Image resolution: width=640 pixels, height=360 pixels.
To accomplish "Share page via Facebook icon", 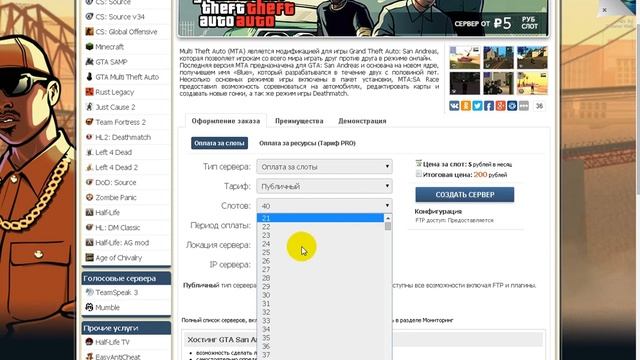I will (x=489, y=106).
